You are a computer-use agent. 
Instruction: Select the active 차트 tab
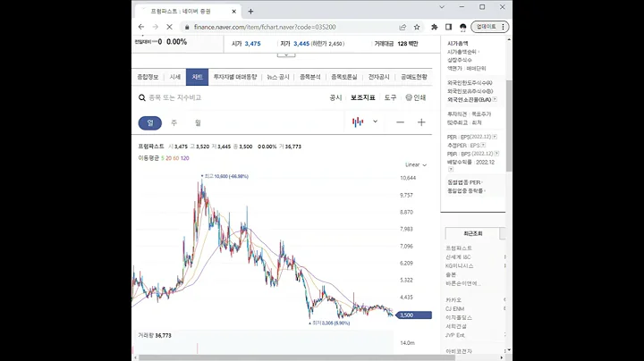[197, 77]
